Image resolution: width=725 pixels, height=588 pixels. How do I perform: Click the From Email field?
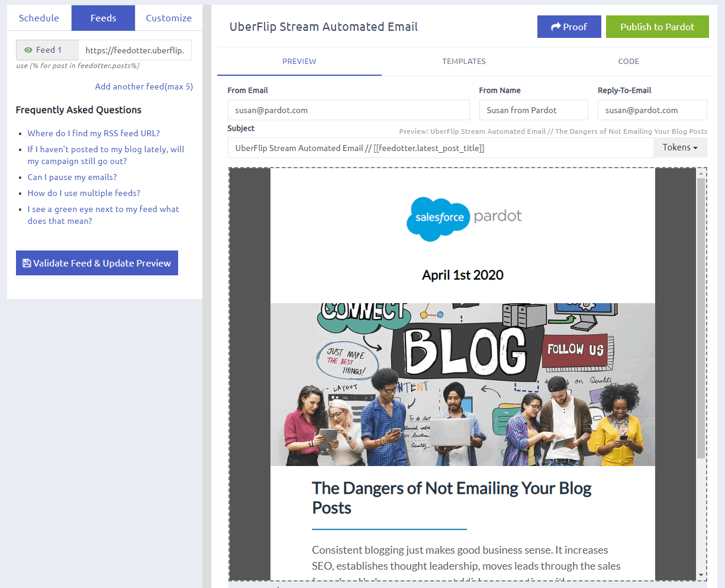pyautogui.click(x=349, y=110)
